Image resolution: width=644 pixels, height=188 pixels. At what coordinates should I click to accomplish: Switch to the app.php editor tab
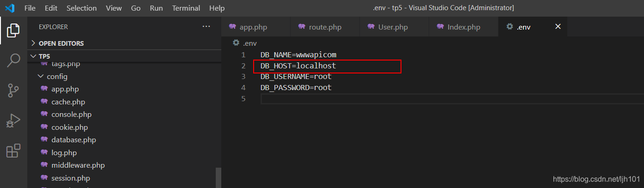(x=256, y=27)
